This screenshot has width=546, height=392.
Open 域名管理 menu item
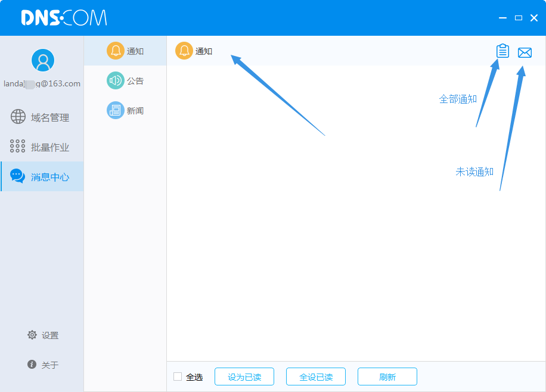50,118
